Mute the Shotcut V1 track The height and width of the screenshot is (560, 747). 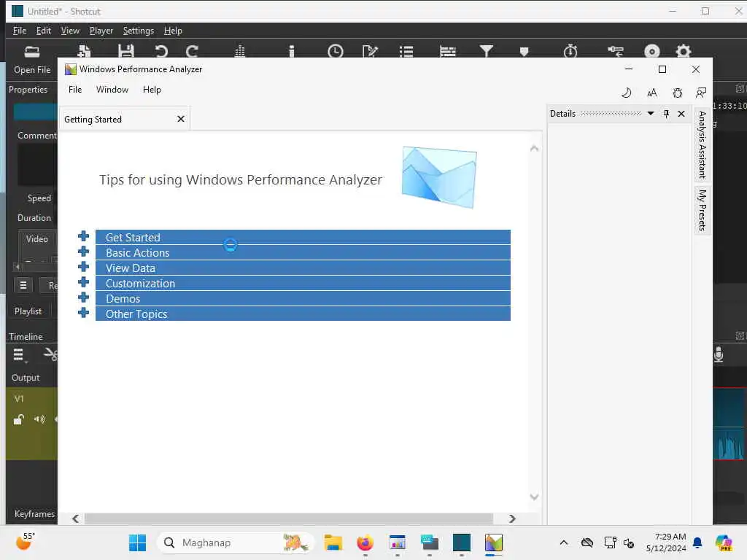pyautogui.click(x=39, y=419)
